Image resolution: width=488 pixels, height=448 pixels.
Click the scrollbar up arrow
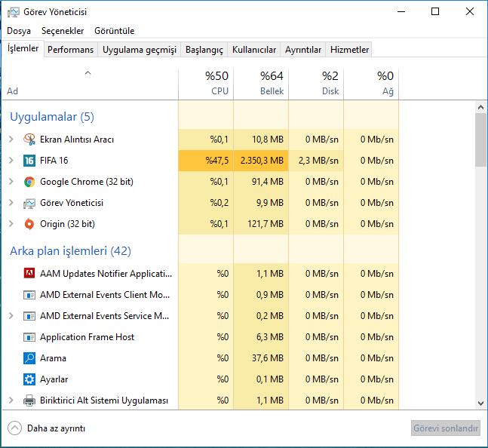coord(480,107)
